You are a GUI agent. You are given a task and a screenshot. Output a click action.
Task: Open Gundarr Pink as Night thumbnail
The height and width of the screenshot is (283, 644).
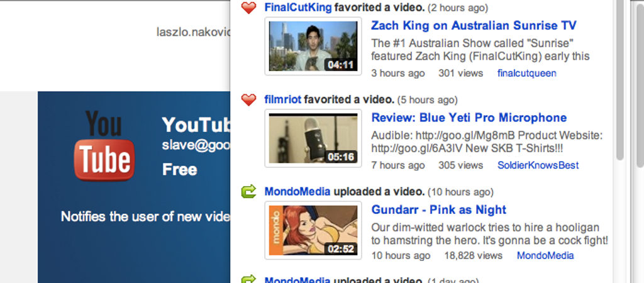pyautogui.click(x=313, y=230)
